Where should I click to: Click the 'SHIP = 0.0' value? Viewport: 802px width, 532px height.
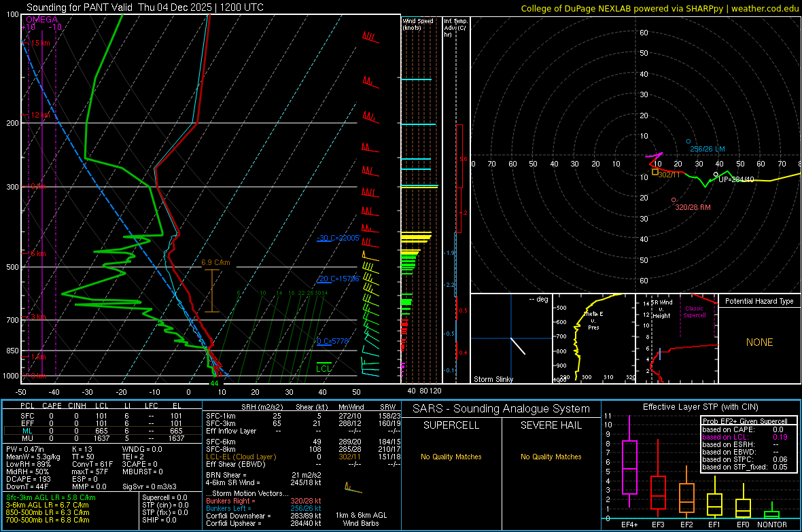(160, 520)
